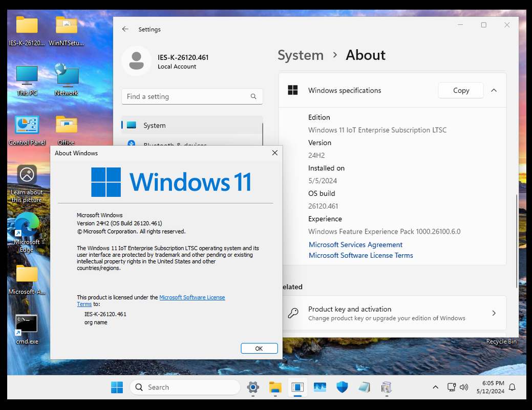Open the Recycle Bin on desktop
This screenshot has width=532, height=410.
(x=501, y=341)
